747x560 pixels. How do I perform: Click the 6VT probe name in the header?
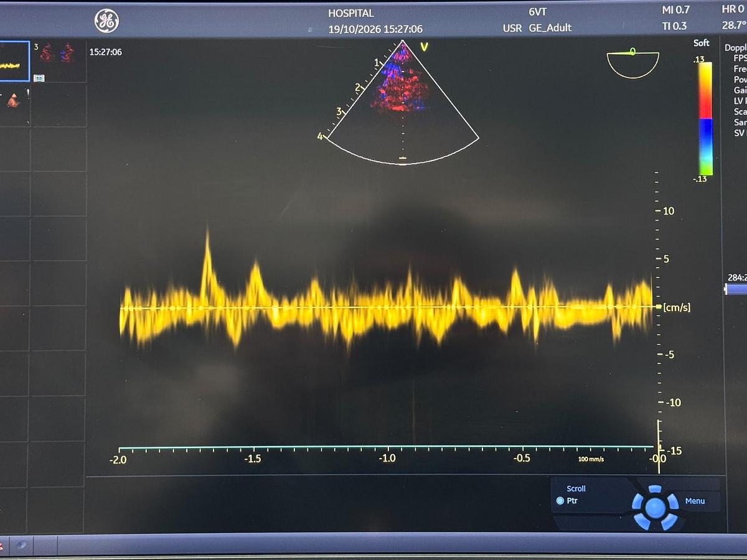point(537,12)
